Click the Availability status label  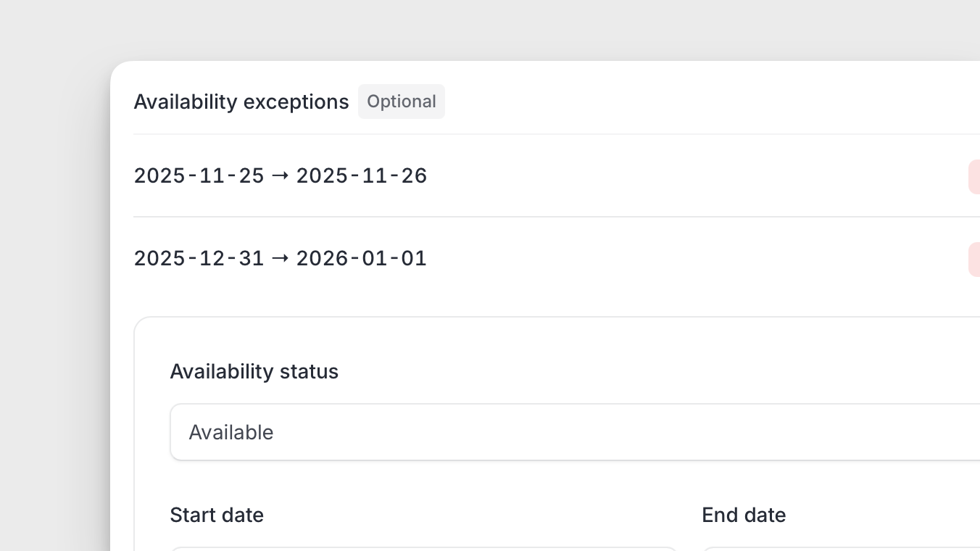point(254,371)
